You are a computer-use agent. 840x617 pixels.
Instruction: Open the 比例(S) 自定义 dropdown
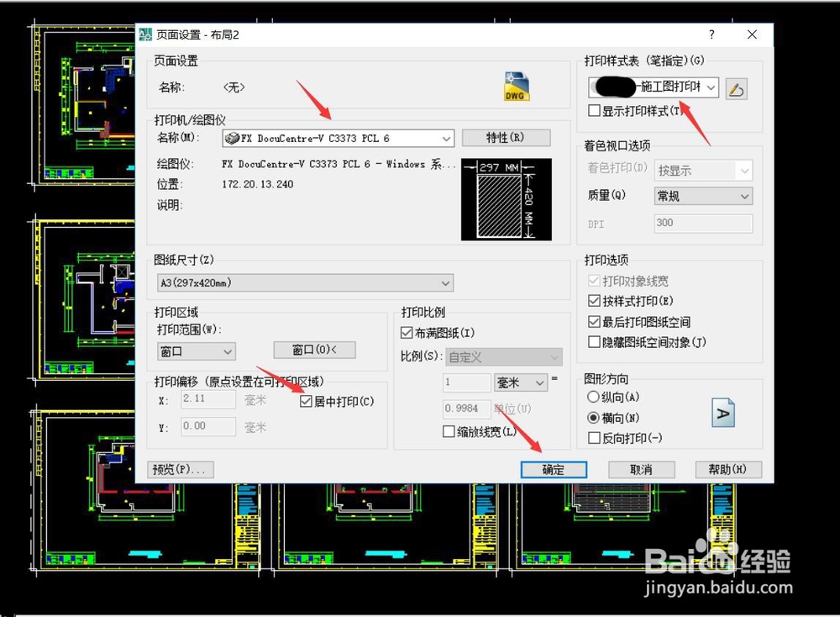pos(503,357)
